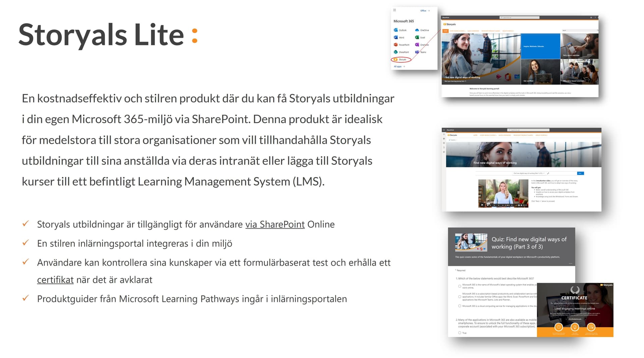Viewport: 644px width, 358px height.
Task: Open the 'Get a quick overview' tile
Action: (580, 46)
